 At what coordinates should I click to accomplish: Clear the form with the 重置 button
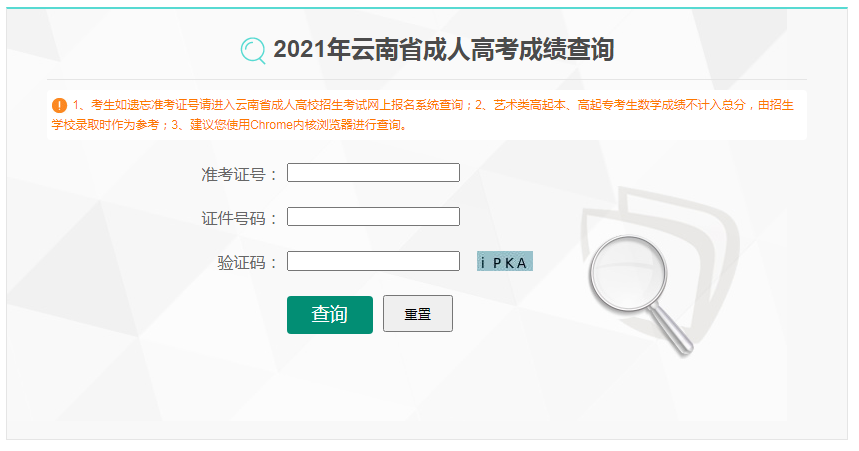coord(418,314)
